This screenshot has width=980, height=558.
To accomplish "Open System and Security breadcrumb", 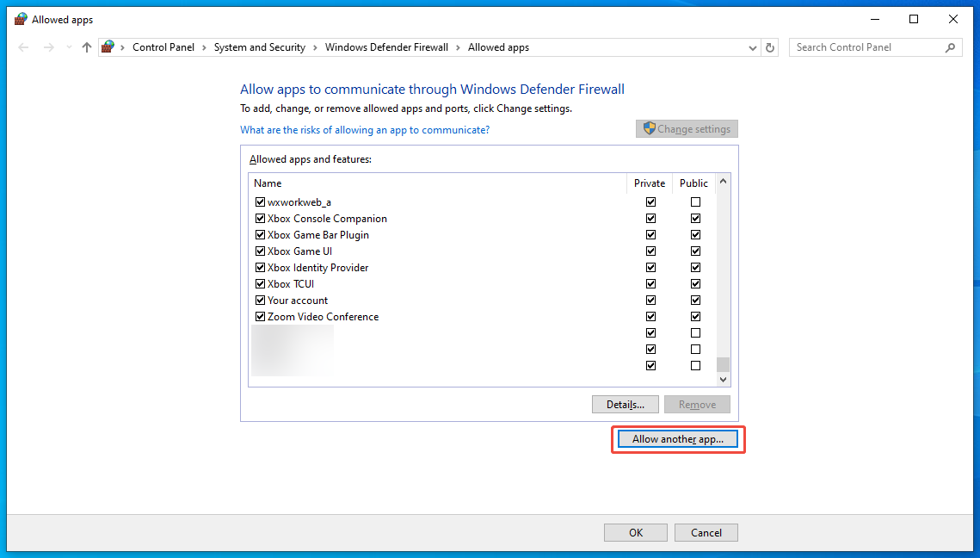I will tap(259, 47).
